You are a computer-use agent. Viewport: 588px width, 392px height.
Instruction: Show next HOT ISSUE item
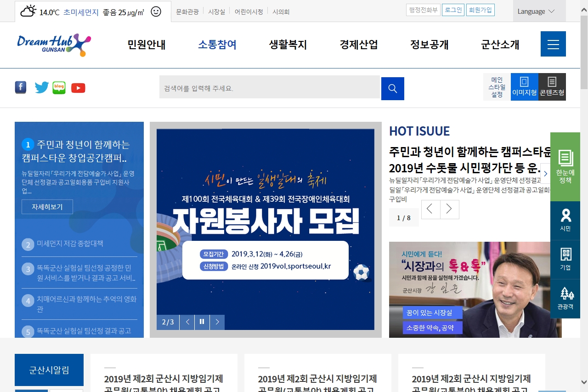[x=449, y=210]
